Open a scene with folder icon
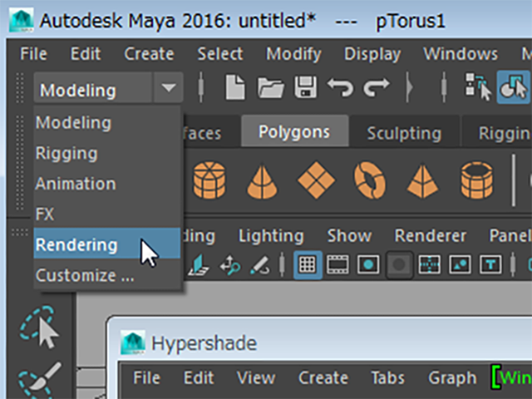This screenshot has height=399, width=532. tap(270, 87)
